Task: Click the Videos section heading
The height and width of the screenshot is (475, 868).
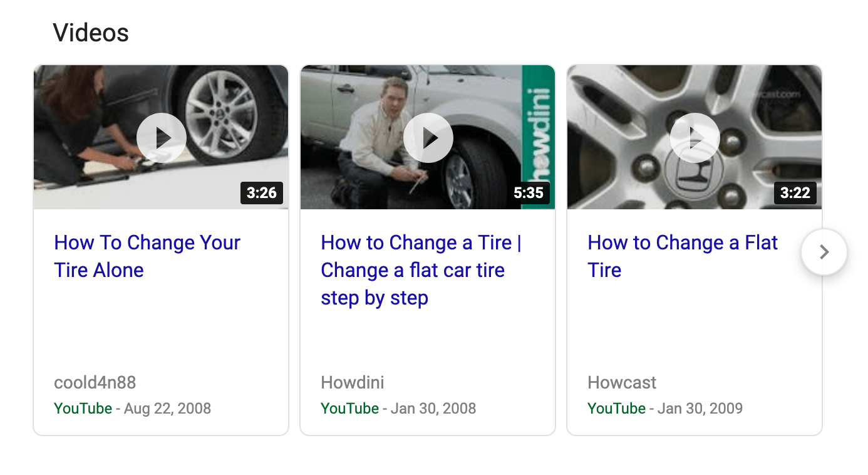Action: click(91, 33)
